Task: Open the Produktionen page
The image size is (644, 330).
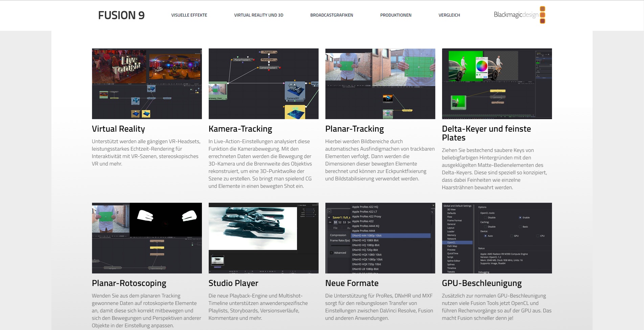Action: (x=396, y=15)
